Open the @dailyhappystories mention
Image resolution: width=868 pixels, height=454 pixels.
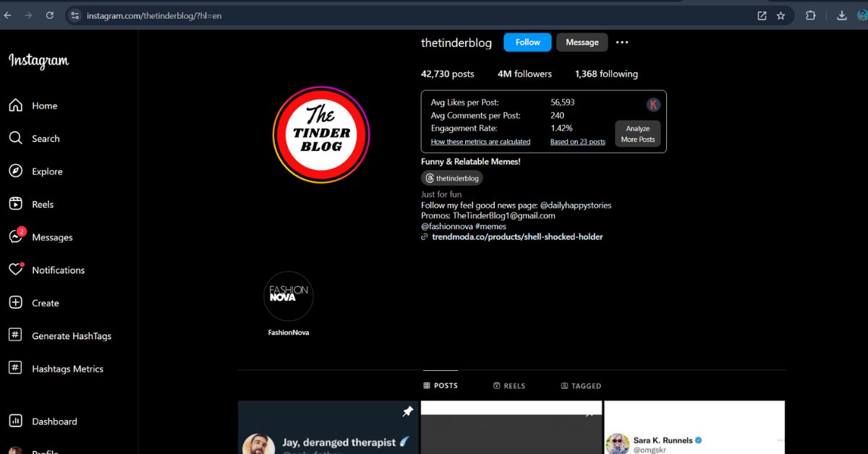(576, 205)
